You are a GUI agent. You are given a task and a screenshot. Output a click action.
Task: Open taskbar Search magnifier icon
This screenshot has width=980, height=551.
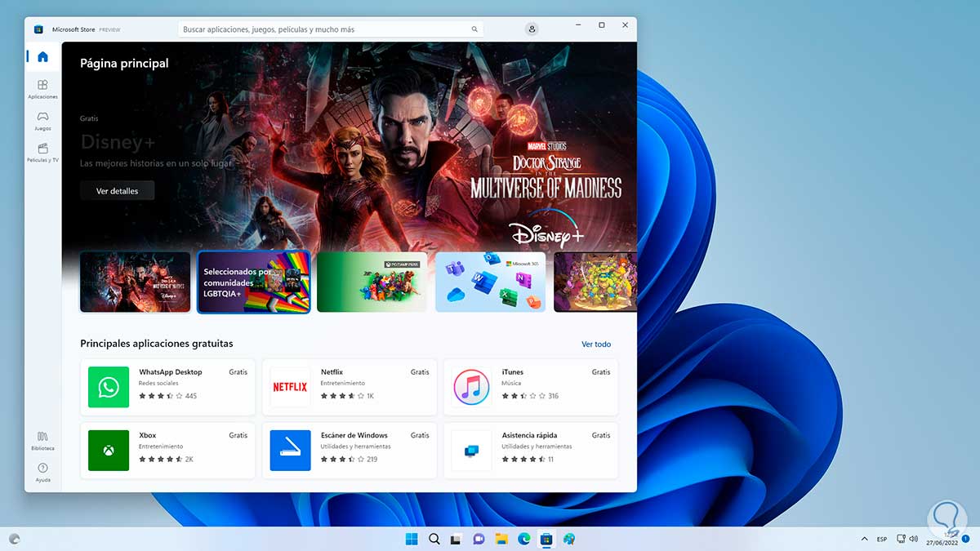[x=434, y=539]
